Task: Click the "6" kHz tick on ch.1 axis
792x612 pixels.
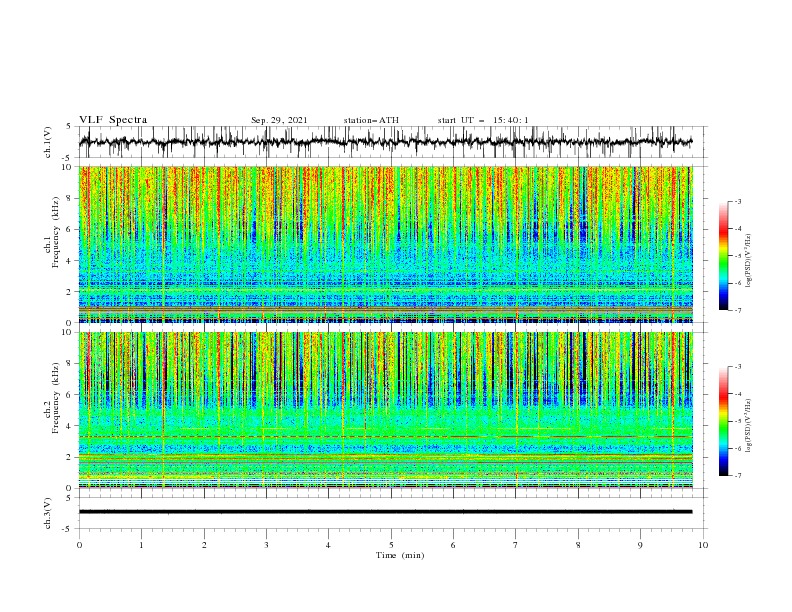Action: 69,229
